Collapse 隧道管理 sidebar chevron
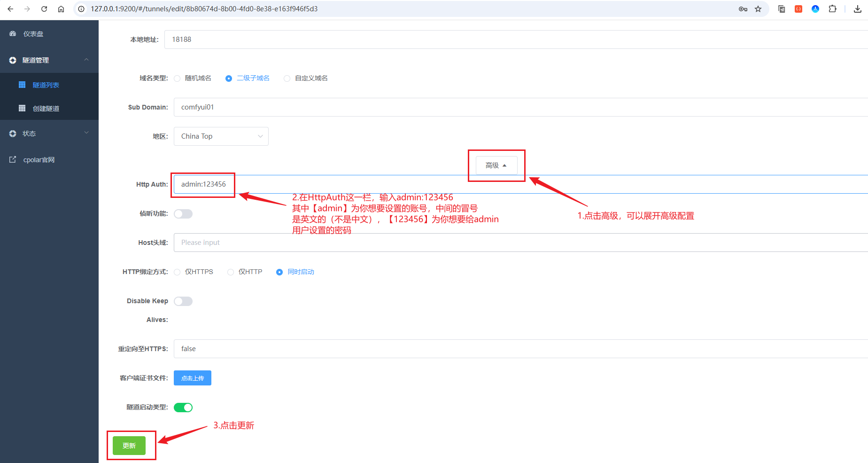The width and height of the screenshot is (868, 463). [x=86, y=60]
